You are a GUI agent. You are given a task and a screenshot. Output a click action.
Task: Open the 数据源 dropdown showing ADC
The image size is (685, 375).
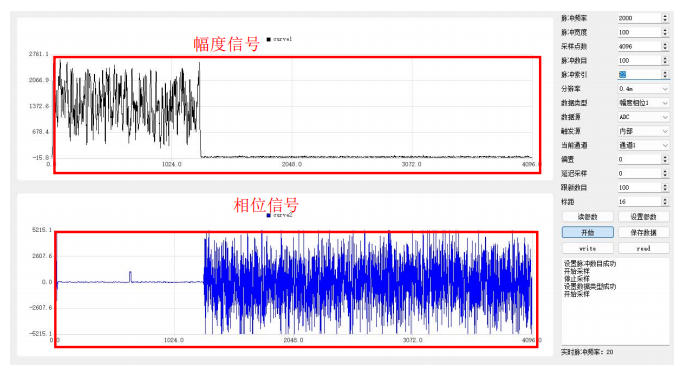[x=643, y=117]
